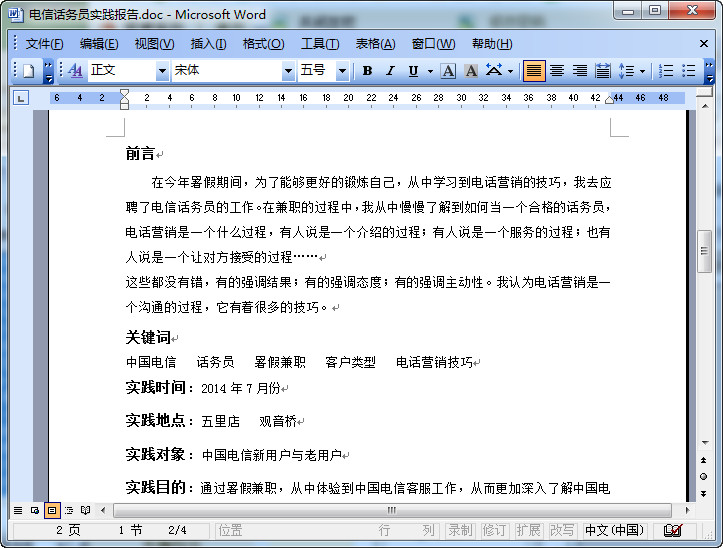Click the split box above vertical scrollbar
The image size is (723, 548).
[x=705, y=93]
